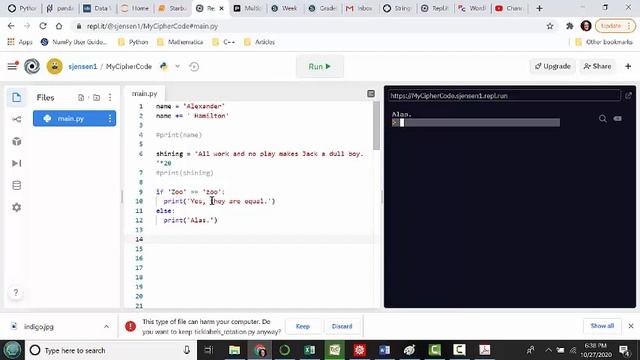
Task: Click the repl.run URL field
Action: (x=504, y=96)
